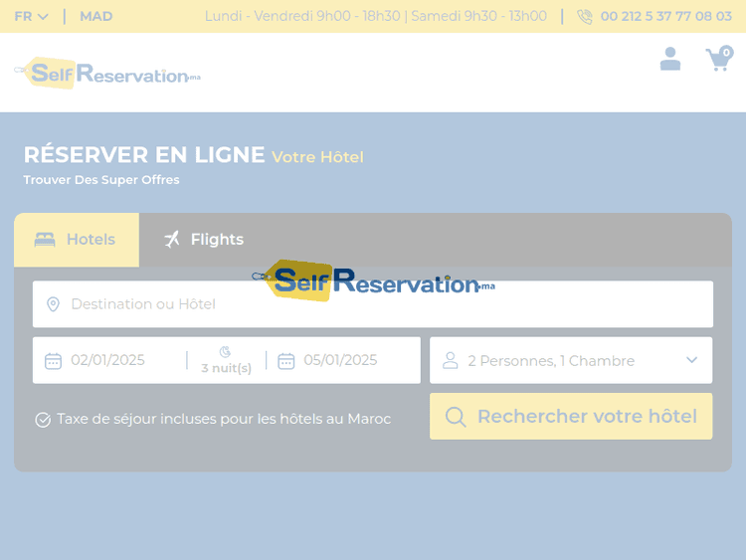Click the calendar icon beside 02/01/2025
The image size is (746, 560).
[53, 361]
